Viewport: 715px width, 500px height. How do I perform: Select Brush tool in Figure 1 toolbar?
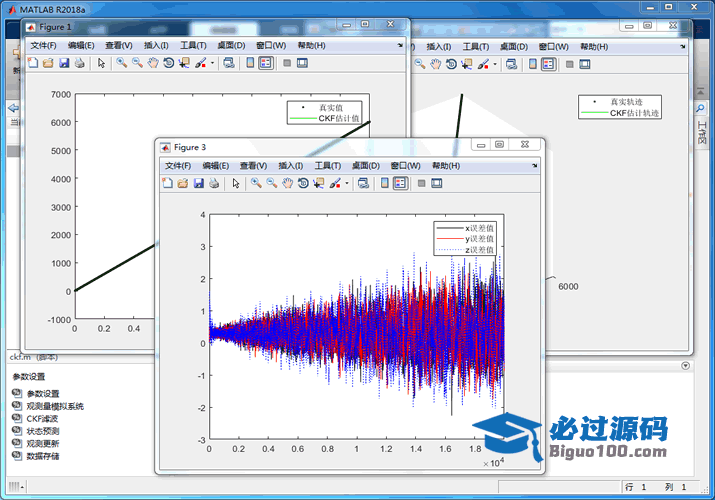coord(201,63)
